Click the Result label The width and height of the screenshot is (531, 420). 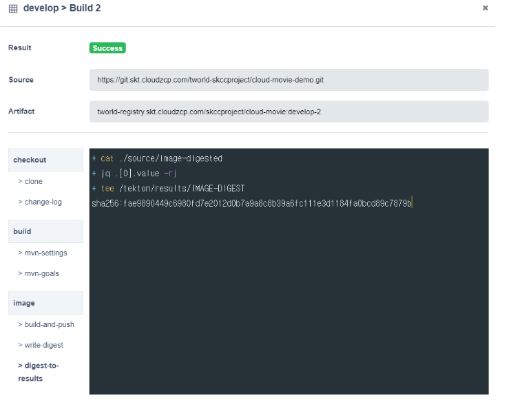[20, 48]
